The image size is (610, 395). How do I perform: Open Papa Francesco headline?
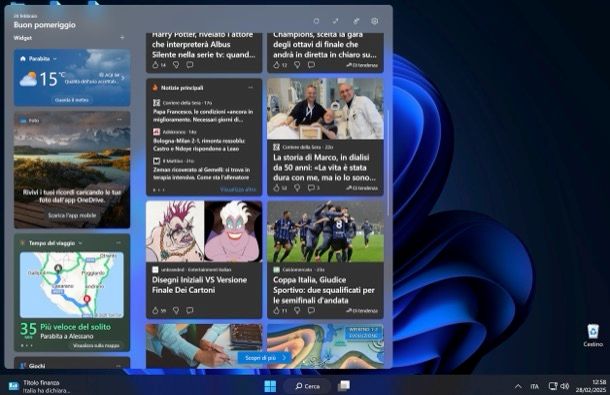coord(203,116)
